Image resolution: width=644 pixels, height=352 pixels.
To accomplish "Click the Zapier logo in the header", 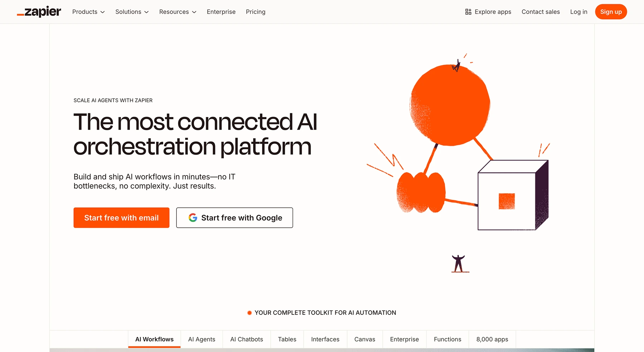I will 39,11.
